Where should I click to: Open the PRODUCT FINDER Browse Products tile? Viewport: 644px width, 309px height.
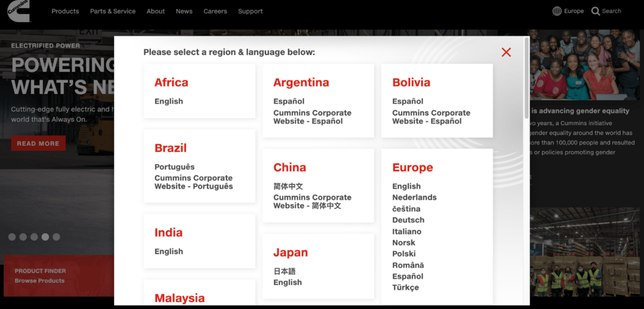58,275
